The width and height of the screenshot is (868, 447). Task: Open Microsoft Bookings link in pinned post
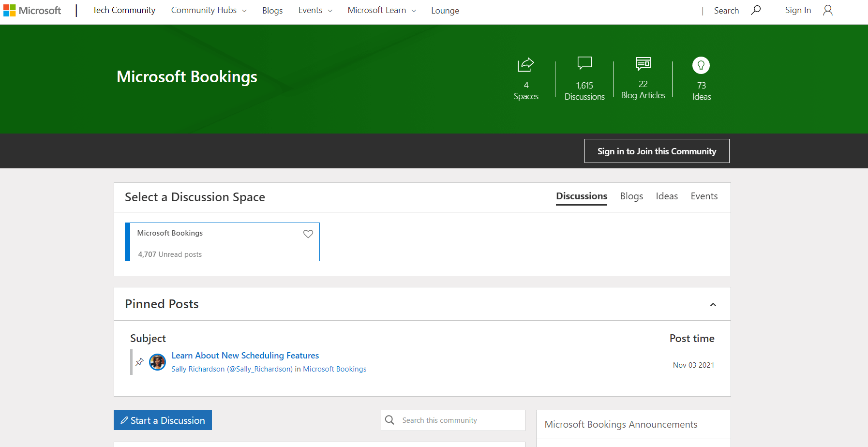(x=334, y=369)
